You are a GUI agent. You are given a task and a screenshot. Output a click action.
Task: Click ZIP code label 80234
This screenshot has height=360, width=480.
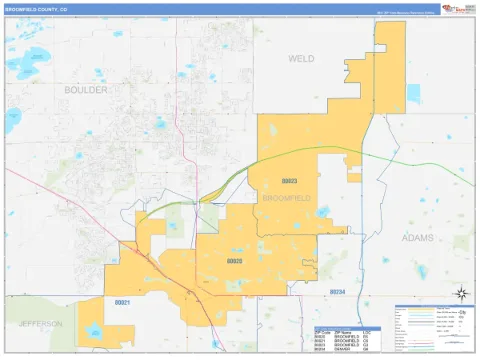pos(337,292)
